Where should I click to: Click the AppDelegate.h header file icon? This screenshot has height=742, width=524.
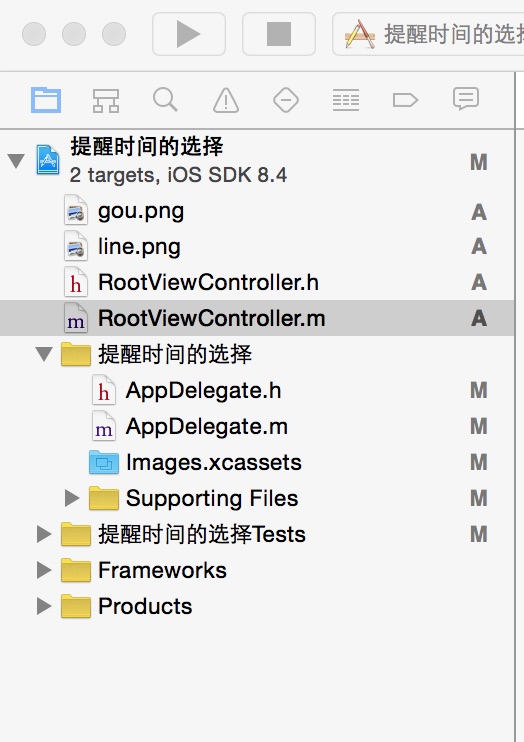[x=104, y=390]
